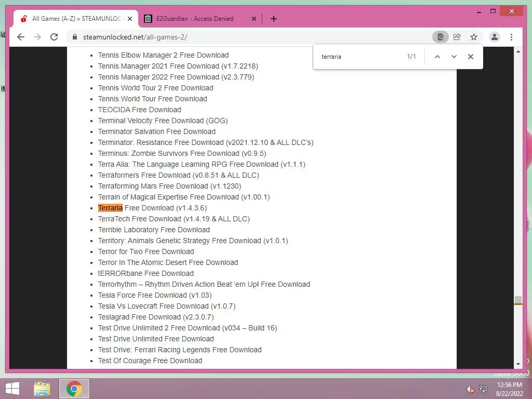
Task: Switch to the All Games (A-Z) tab
Action: (x=76, y=19)
